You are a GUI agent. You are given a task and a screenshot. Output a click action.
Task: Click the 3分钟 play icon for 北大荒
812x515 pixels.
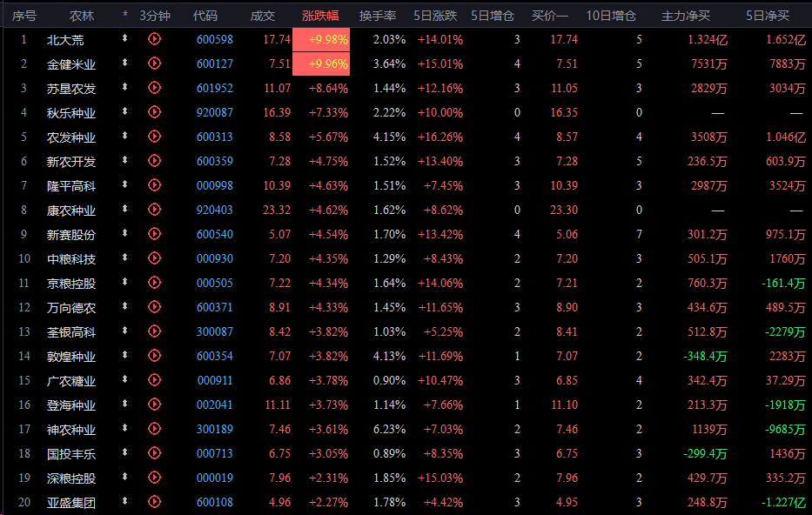(x=155, y=39)
